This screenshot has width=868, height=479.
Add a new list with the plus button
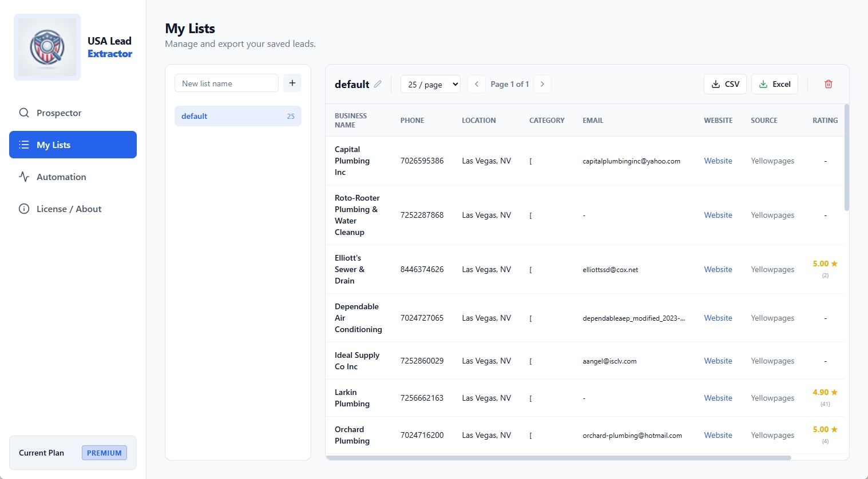292,83
